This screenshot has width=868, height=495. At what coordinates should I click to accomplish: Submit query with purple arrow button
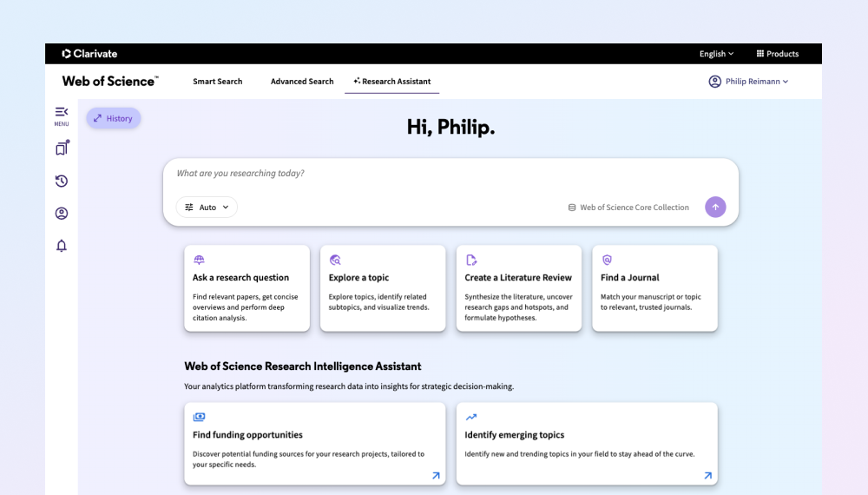tap(715, 207)
